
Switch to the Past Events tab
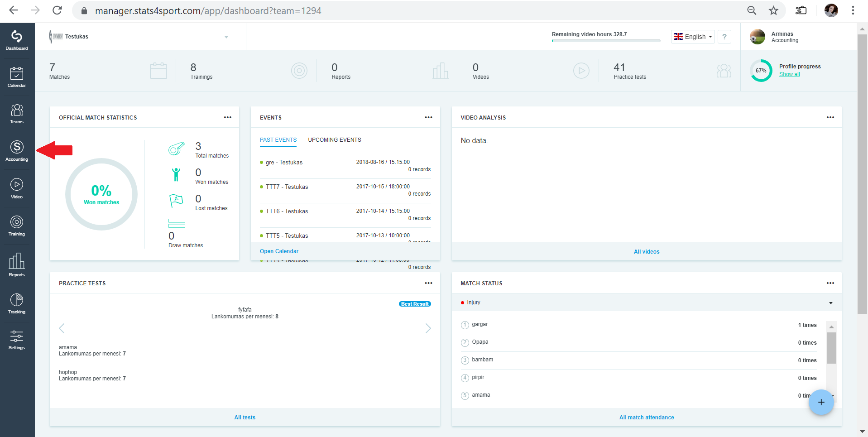(x=278, y=140)
